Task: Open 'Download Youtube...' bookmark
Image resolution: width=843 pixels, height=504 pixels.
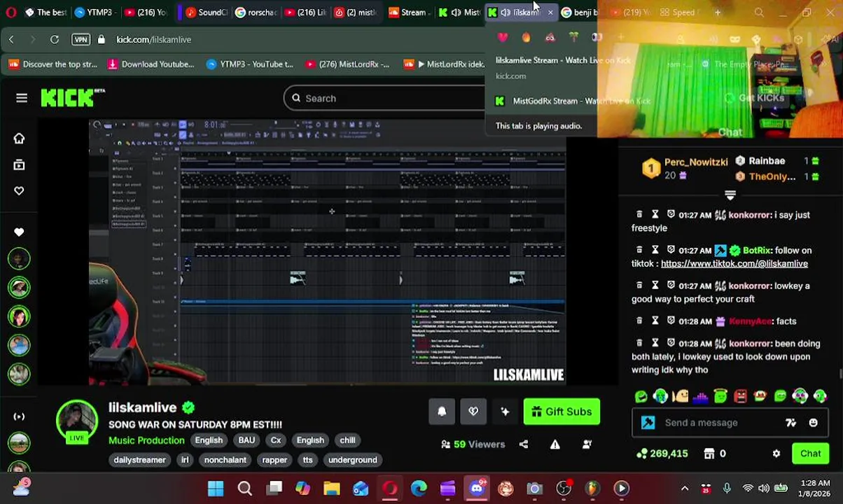Action: click(151, 64)
